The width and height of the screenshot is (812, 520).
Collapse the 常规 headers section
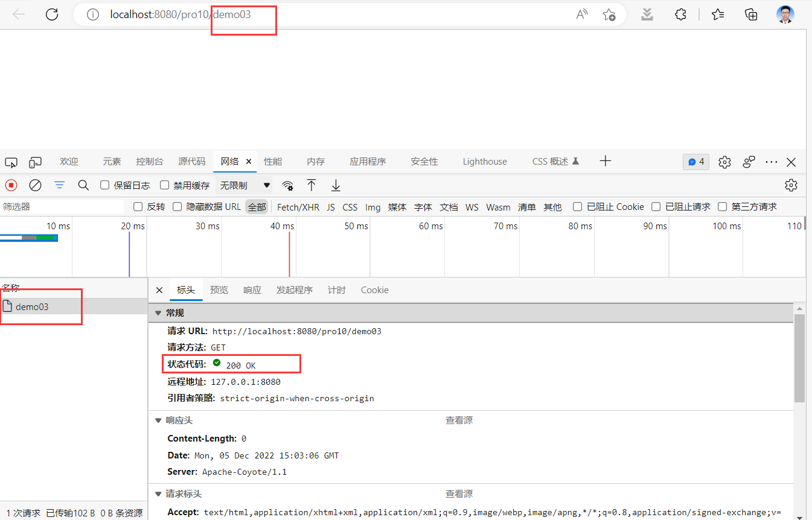pyautogui.click(x=158, y=312)
